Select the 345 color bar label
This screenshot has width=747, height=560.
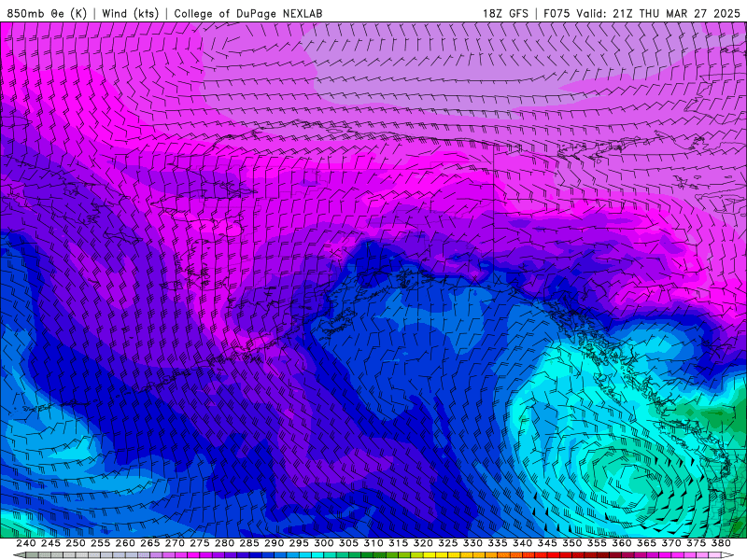(x=547, y=543)
